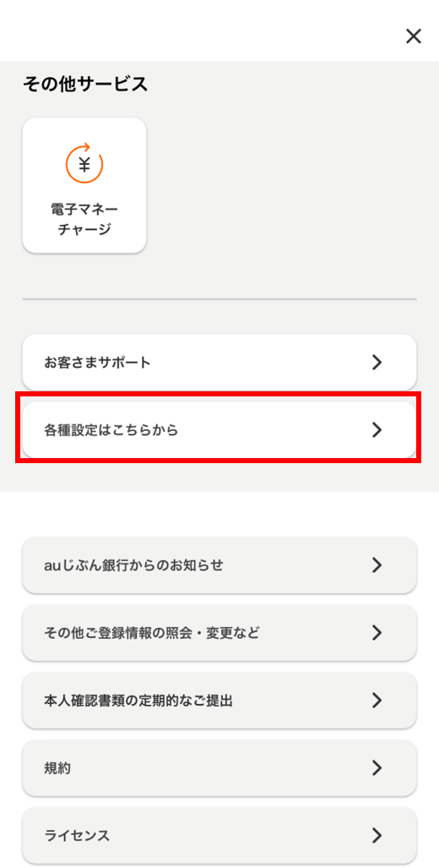This screenshot has height=868, width=439.
Task: Click chevron beside お客さまサポート
Action: [377, 363]
